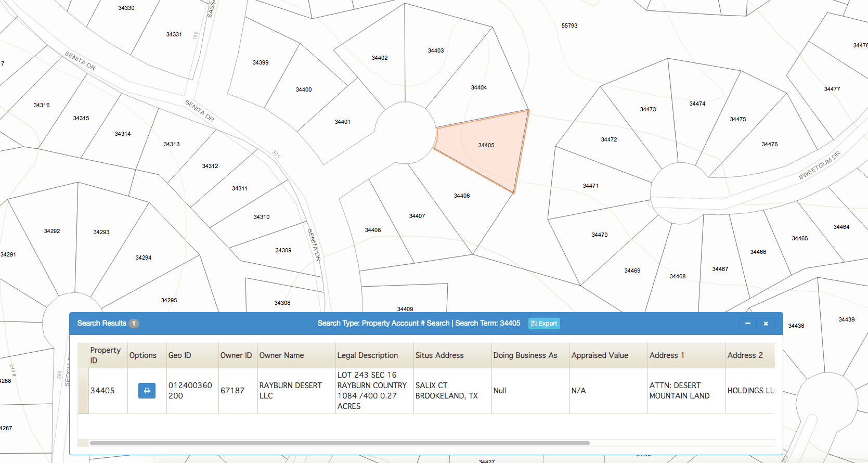Select parcel 34477 on the map
This screenshot has width=868, height=463.
point(832,89)
